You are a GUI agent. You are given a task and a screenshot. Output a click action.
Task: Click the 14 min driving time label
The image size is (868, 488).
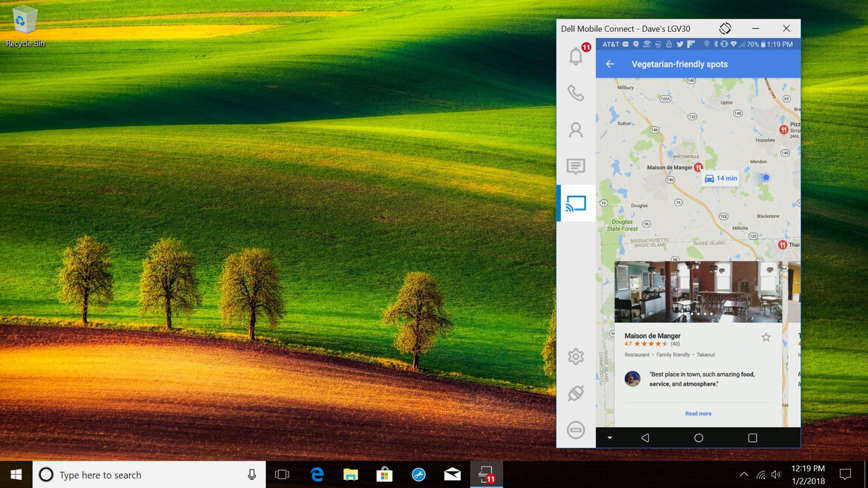(x=720, y=178)
